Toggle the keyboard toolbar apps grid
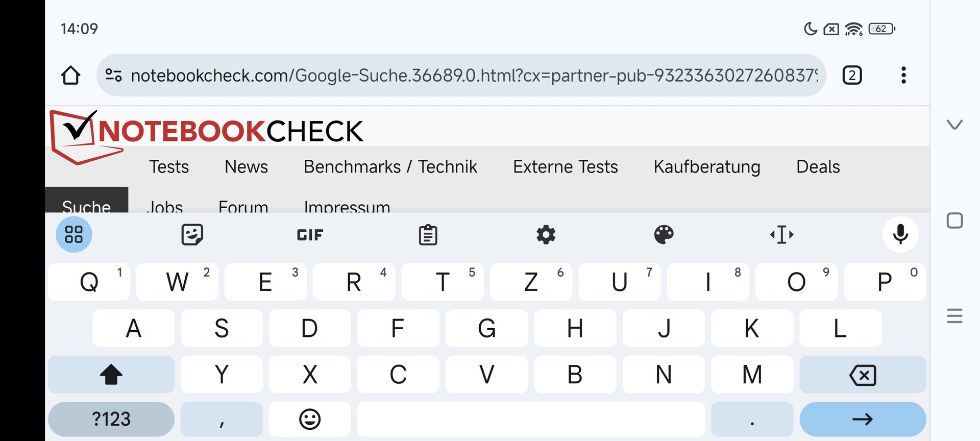The height and width of the screenshot is (441, 980). tap(74, 235)
